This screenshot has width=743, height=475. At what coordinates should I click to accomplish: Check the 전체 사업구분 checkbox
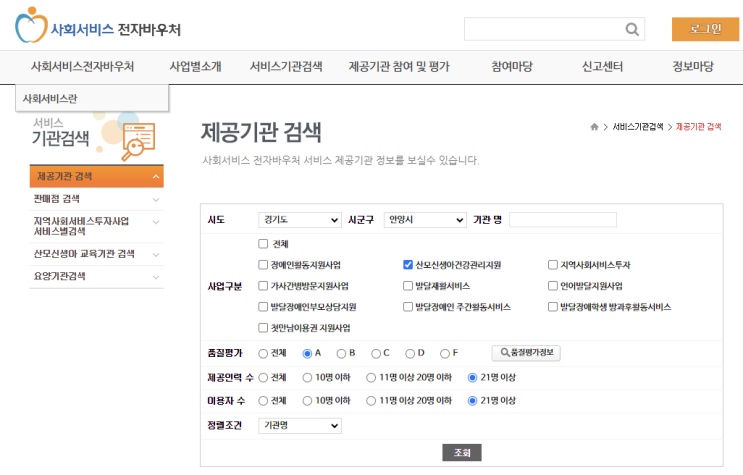tap(263, 244)
